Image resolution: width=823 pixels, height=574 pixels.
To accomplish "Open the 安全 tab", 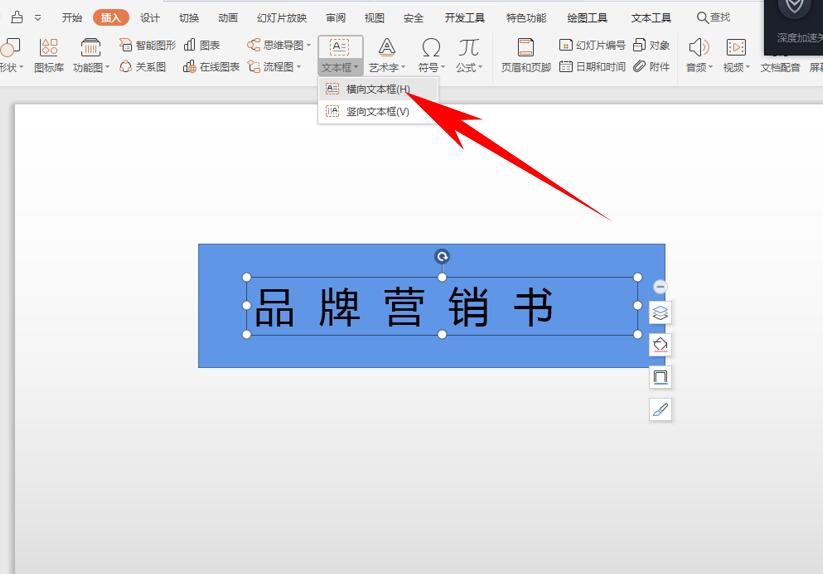I will click(x=414, y=18).
